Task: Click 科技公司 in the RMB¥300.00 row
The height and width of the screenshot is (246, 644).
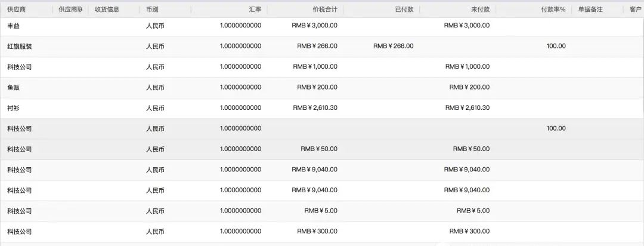Action: 20,231
